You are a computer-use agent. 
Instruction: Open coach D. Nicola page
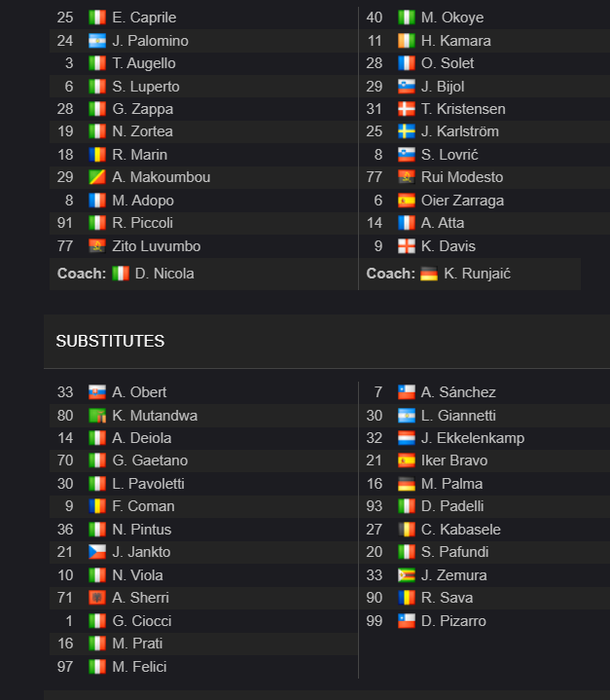tap(164, 274)
